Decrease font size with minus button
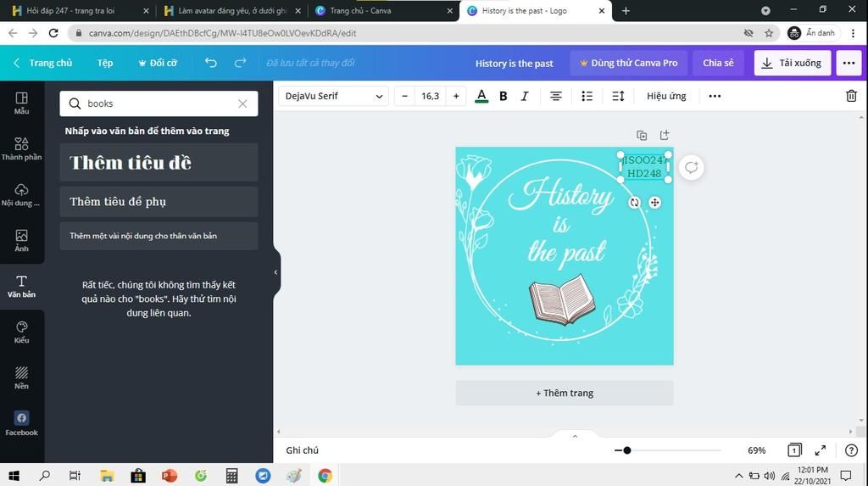 (x=404, y=96)
